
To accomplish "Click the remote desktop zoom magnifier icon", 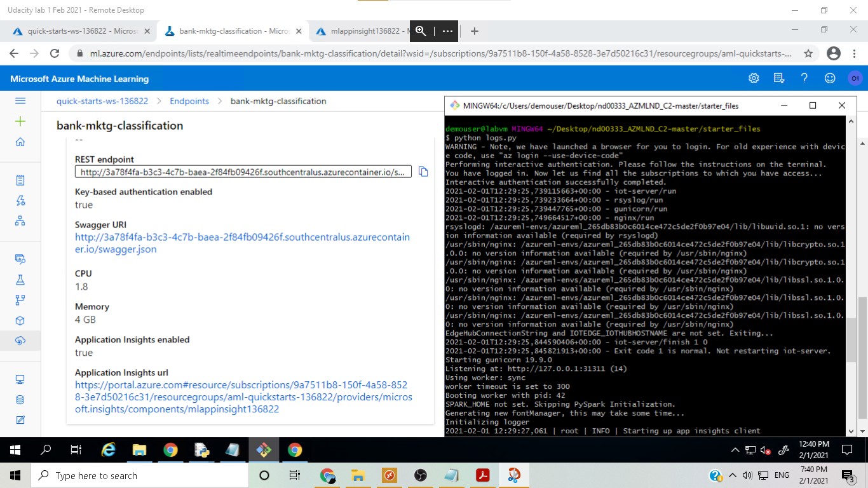I will click(x=421, y=30).
